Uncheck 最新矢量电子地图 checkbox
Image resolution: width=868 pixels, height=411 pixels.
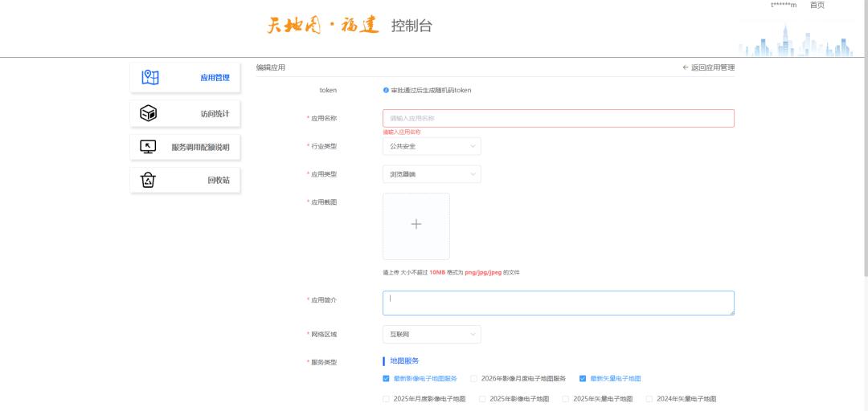tap(583, 379)
